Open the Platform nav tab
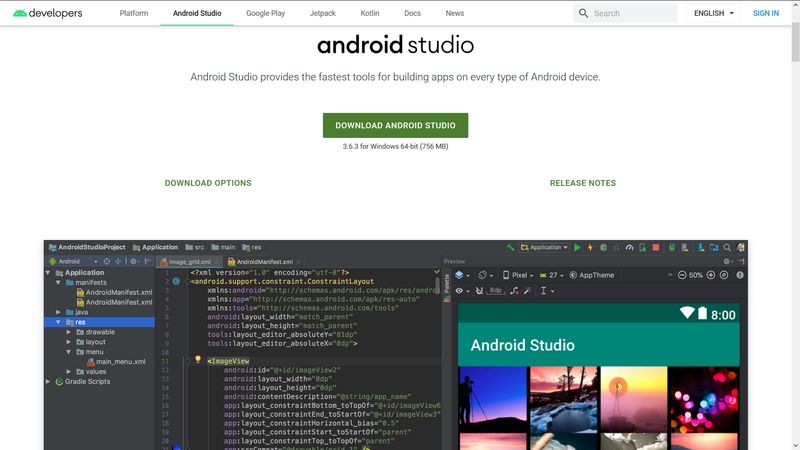Image resolution: width=800 pixels, height=450 pixels. coord(134,13)
